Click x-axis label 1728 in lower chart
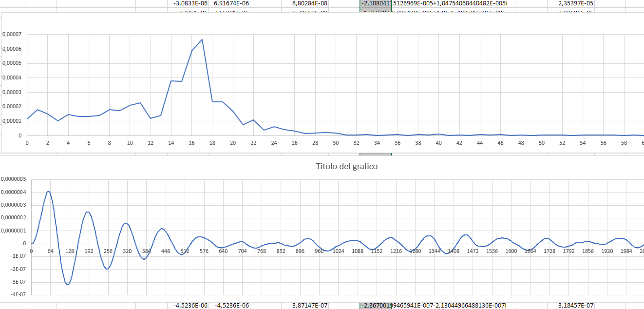The width and height of the screenshot is (644, 309). [x=549, y=251]
